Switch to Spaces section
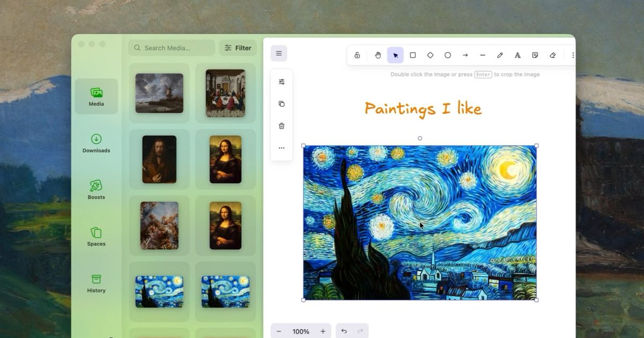 (97, 237)
